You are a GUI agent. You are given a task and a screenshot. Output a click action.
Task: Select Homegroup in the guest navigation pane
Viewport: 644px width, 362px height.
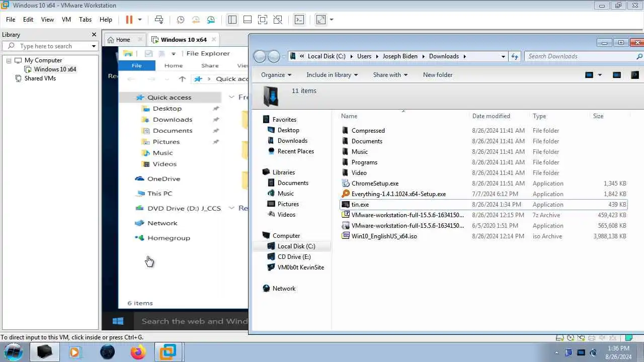click(169, 238)
